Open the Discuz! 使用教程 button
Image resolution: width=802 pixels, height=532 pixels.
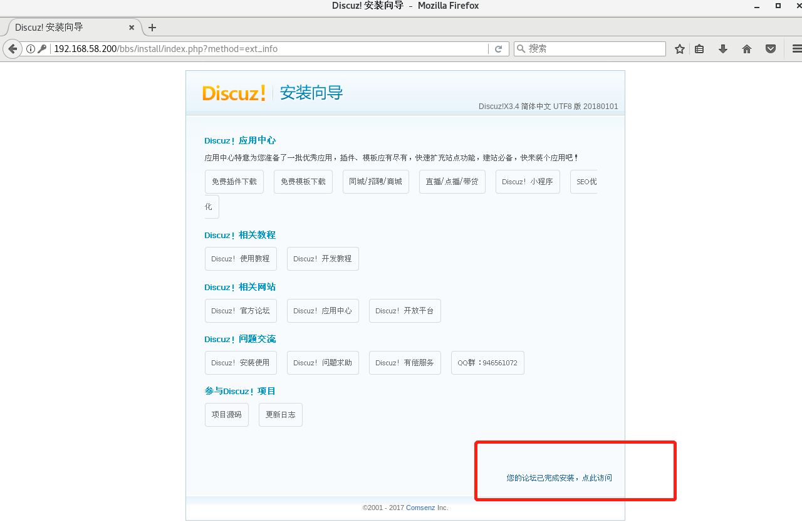[x=241, y=259]
